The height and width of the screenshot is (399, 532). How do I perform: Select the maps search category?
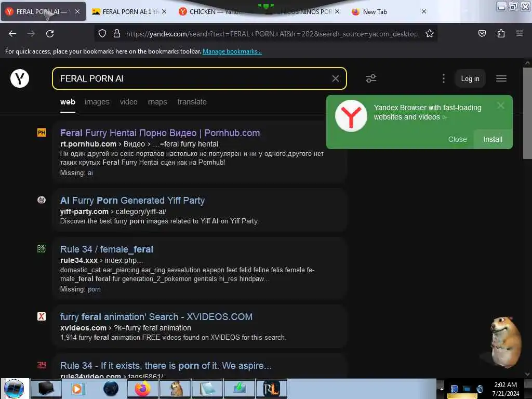click(157, 102)
